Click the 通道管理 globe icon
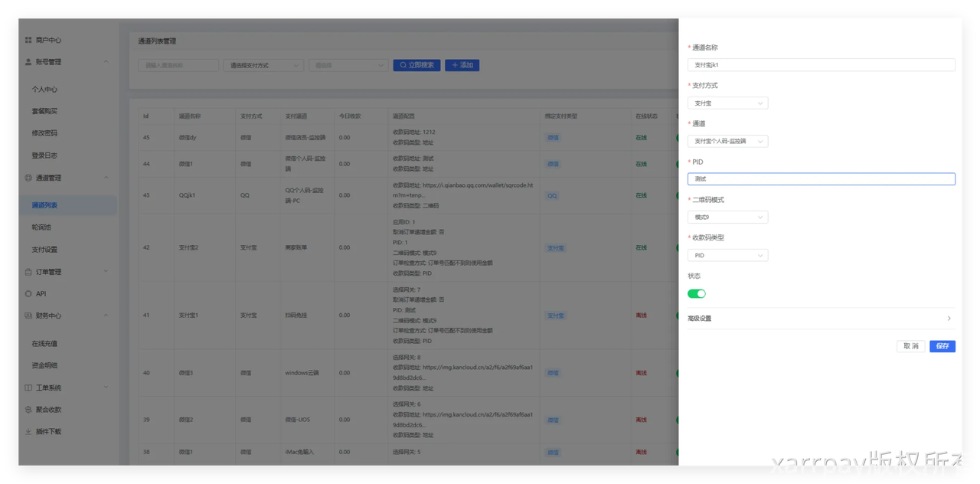980x484 pixels. coord(28,178)
